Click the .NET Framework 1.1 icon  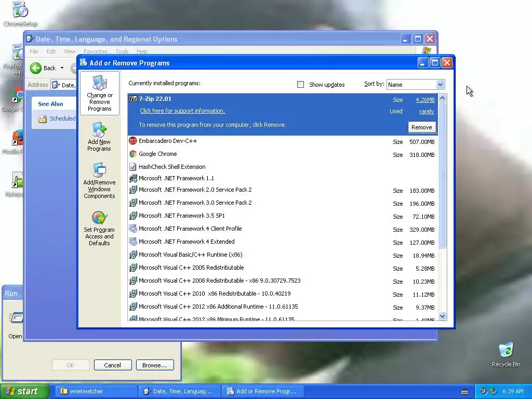133,178
